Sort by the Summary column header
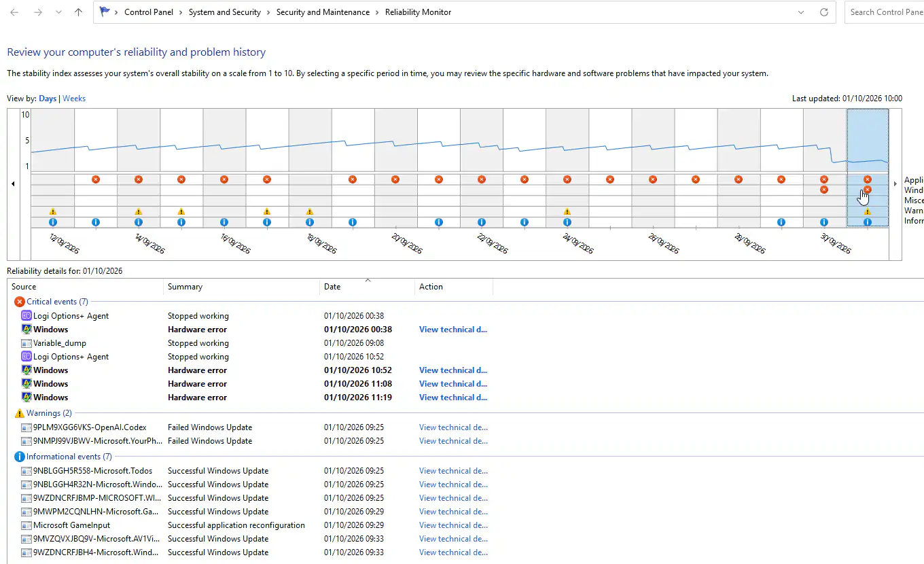 [x=241, y=287]
